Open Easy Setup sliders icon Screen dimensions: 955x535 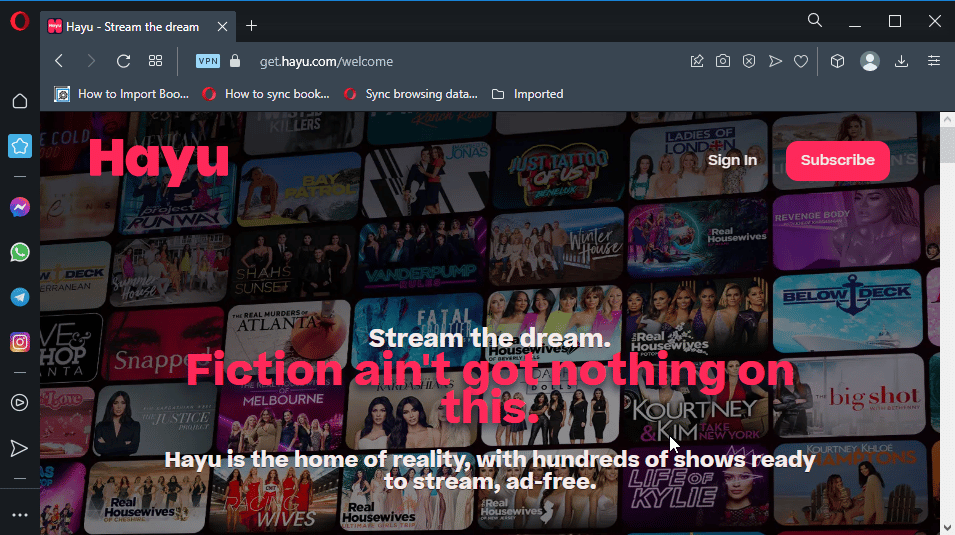pos(934,61)
